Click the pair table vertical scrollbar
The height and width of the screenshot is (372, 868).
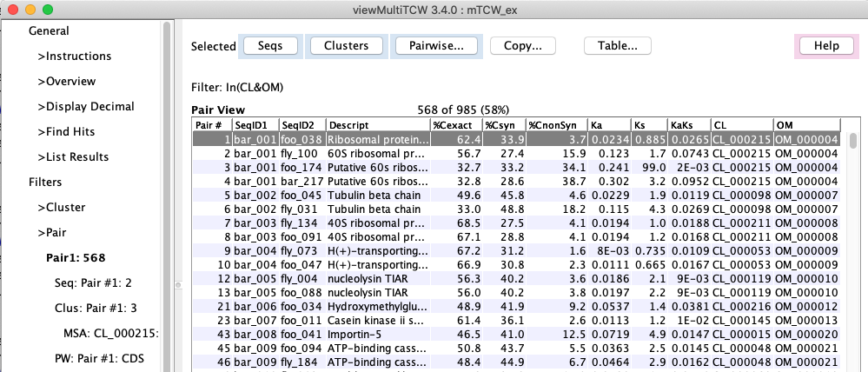(x=853, y=243)
